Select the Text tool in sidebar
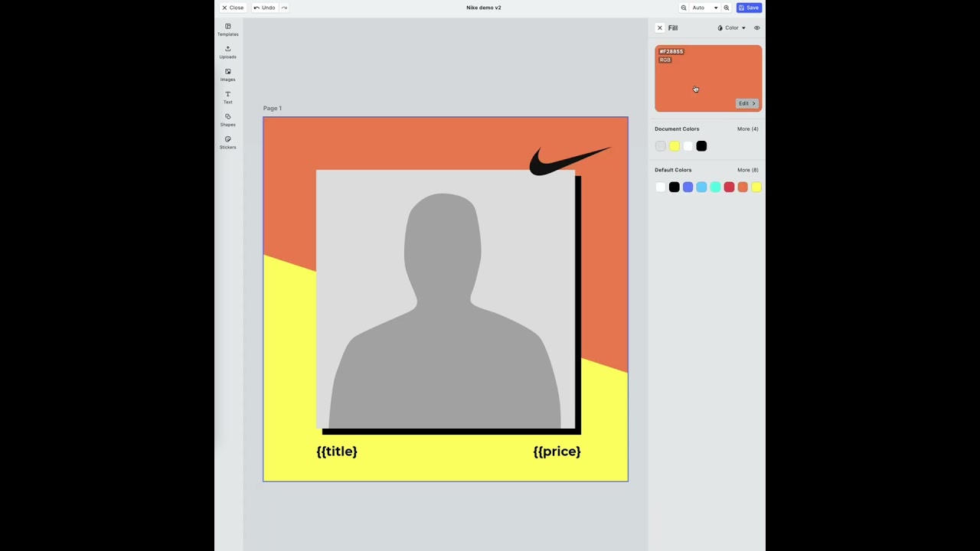Viewport: 980px width, 551px height. [227, 97]
